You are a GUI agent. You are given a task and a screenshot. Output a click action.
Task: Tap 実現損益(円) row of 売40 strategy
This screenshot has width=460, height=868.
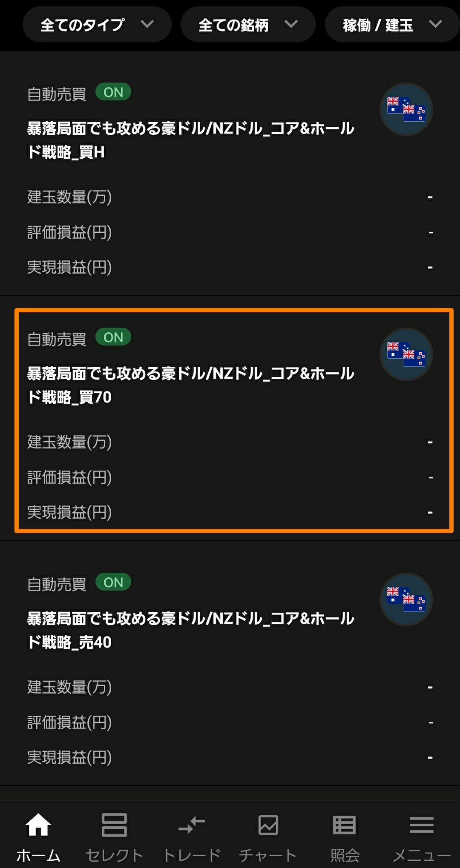tap(230, 757)
